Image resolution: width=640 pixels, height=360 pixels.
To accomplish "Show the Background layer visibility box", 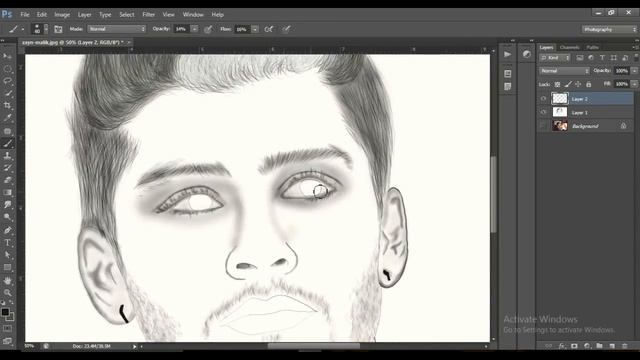I will 543,126.
